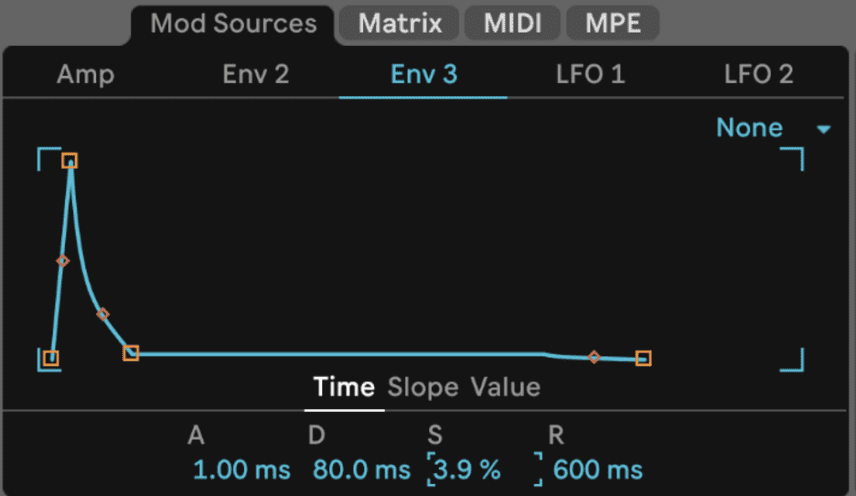The height and width of the screenshot is (496, 856).
Task: Select the envelope peak breakpoint square
Action: [69, 160]
